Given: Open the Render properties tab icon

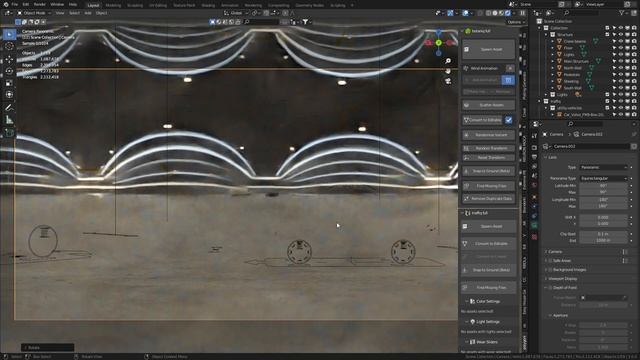Looking at the screenshot, I should [x=534, y=147].
